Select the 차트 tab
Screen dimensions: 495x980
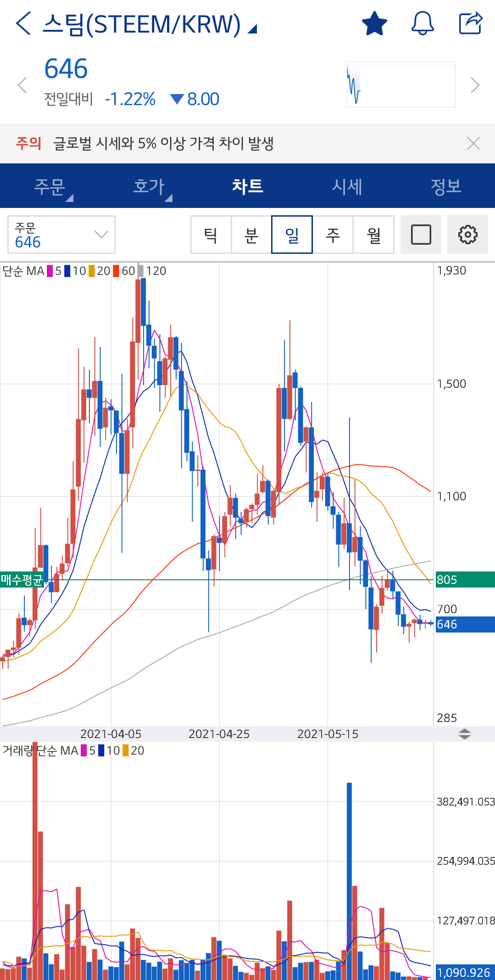[x=248, y=186]
